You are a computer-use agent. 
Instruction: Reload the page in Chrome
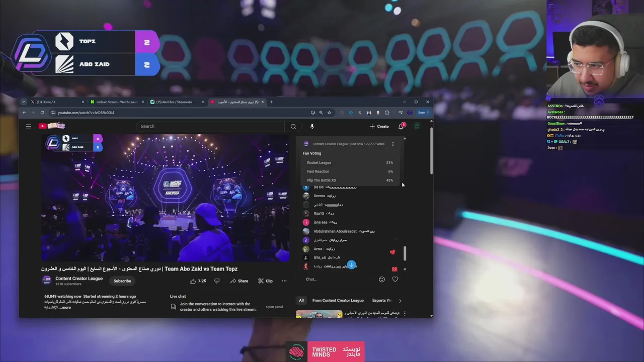click(42, 113)
